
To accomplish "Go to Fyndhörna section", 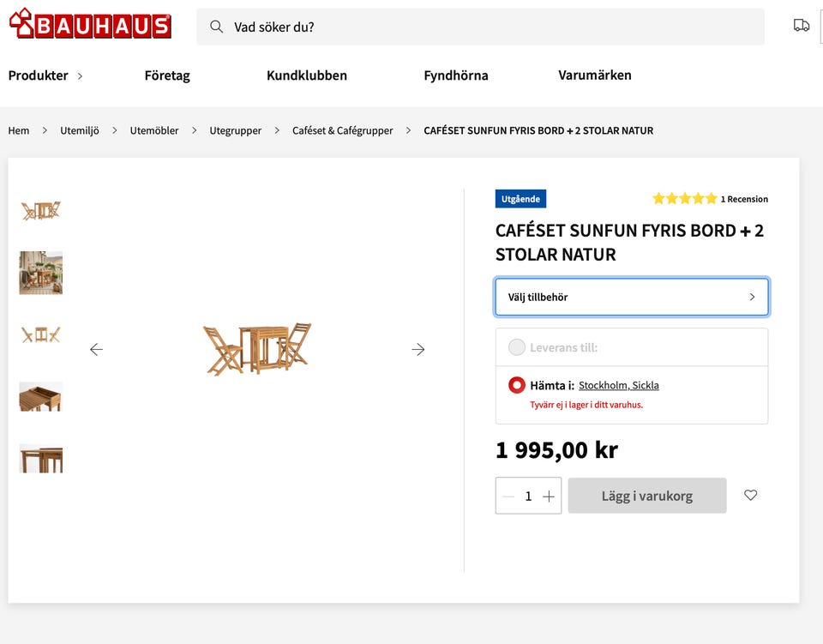I will 455,75.
